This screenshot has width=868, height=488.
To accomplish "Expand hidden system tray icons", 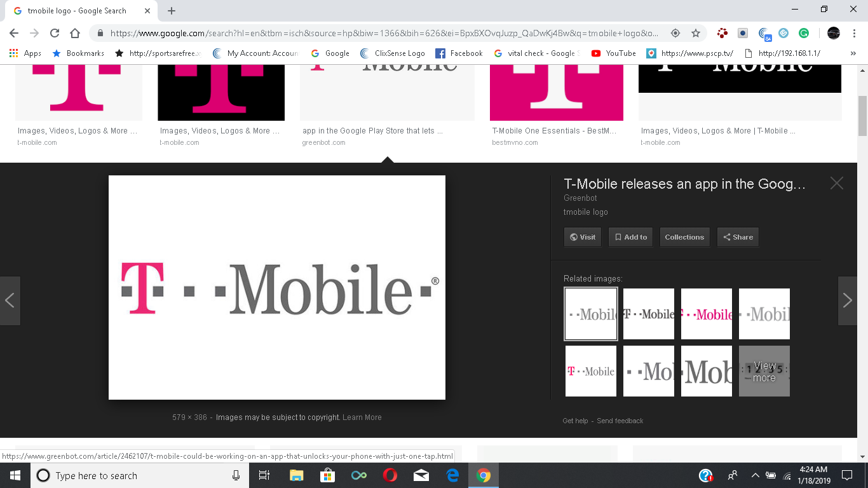I will (756, 475).
